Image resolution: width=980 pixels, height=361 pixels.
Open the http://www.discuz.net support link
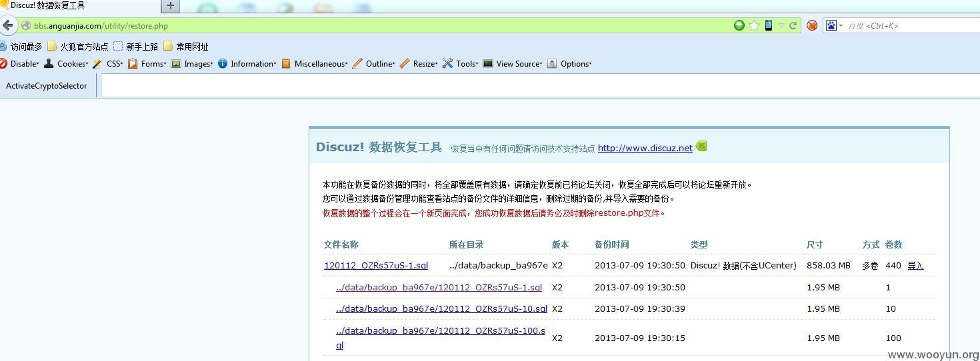(645, 149)
